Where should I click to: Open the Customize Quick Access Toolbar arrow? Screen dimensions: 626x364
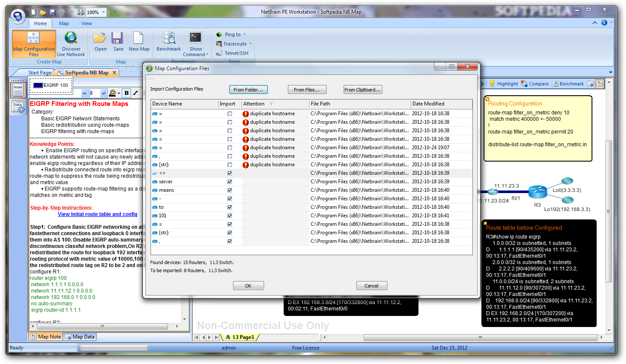114,12
